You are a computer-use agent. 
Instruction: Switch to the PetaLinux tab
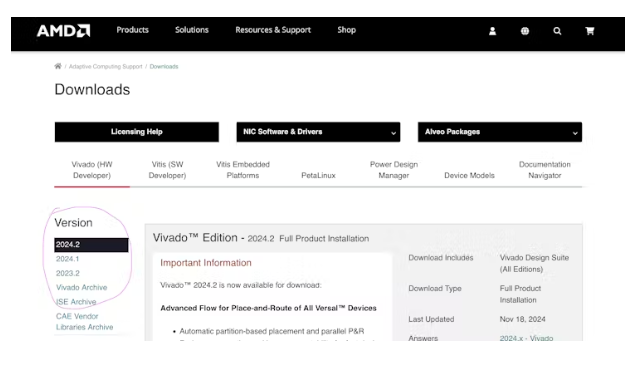coord(318,175)
